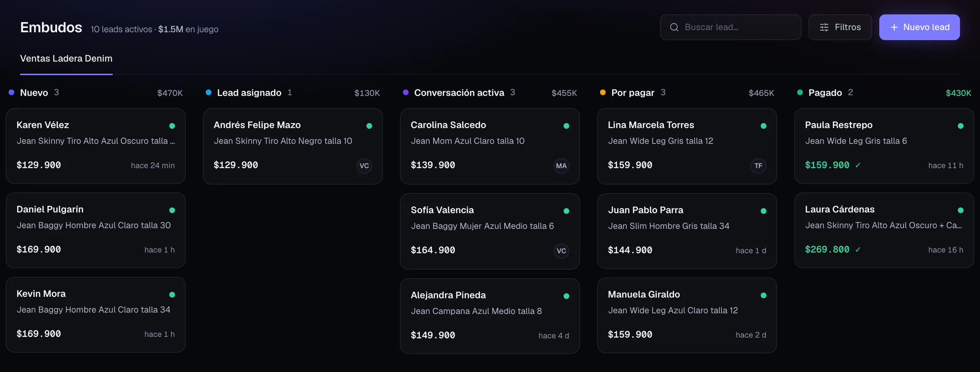Click the paid checkmark next to $159.900

857,165
